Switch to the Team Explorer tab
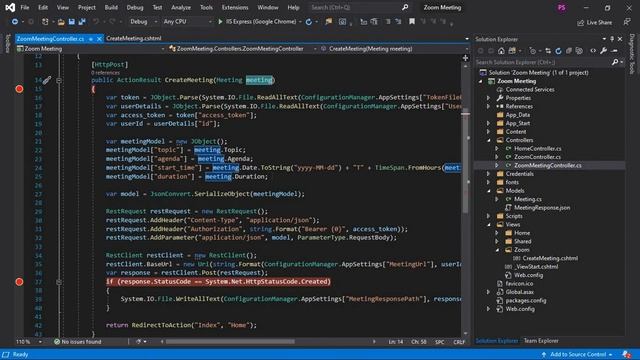The width and height of the screenshot is (640, 360). click(541, 340)
